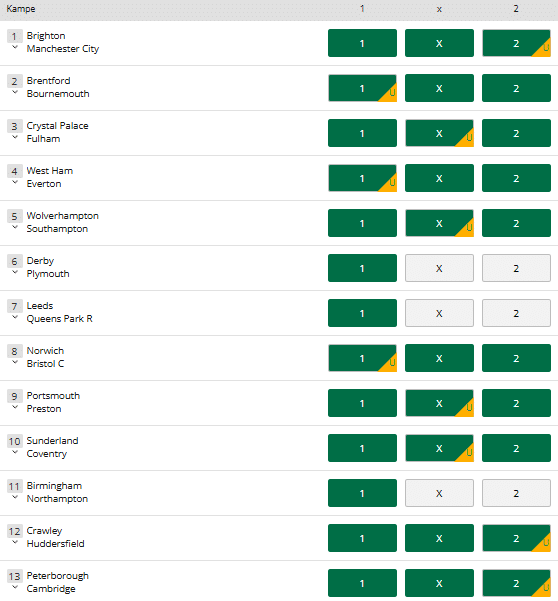Click the U badge on Norwich's 1 button
This screenshot has height=601, width=558.
tap(391, 363)
